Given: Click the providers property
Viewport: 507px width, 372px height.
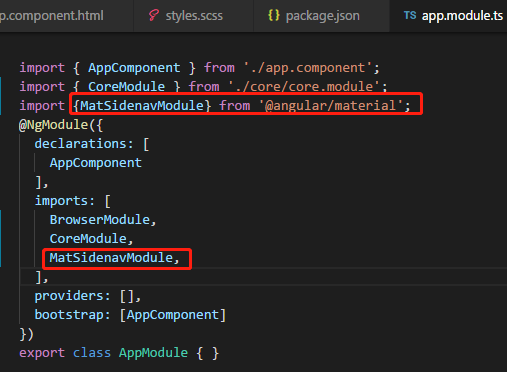Looking at the screenshot, I should (x=69, y=296).
